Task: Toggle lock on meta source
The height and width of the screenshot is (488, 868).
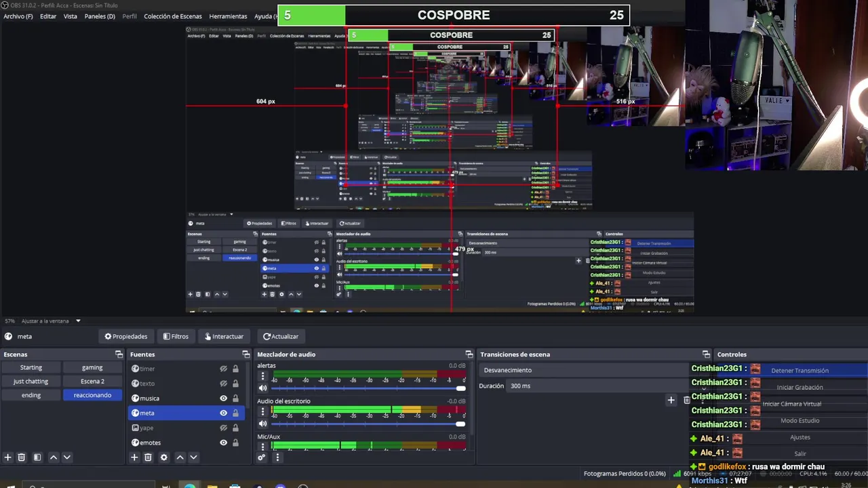Action: [x=235, y=413]
